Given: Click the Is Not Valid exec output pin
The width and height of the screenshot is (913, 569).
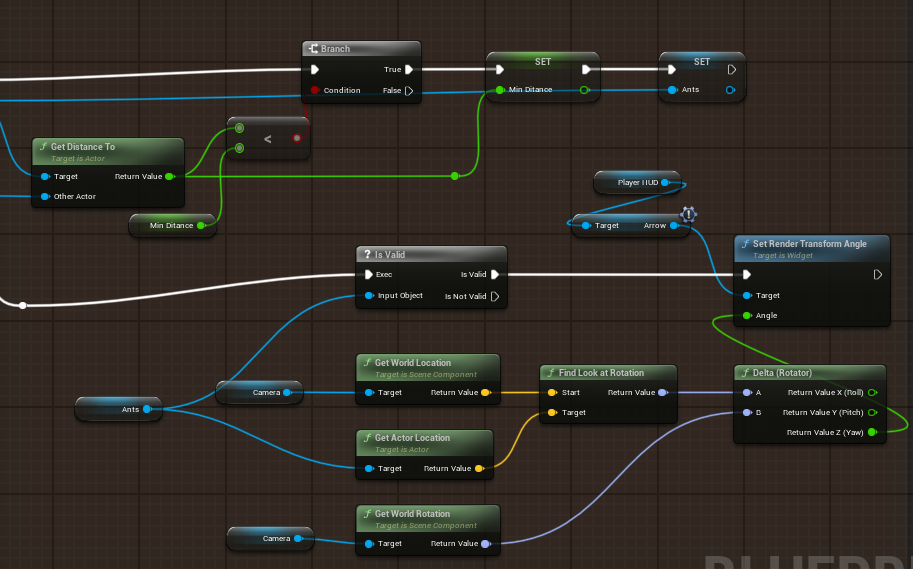Looking at the screenshot, I should tap(495, 296).
